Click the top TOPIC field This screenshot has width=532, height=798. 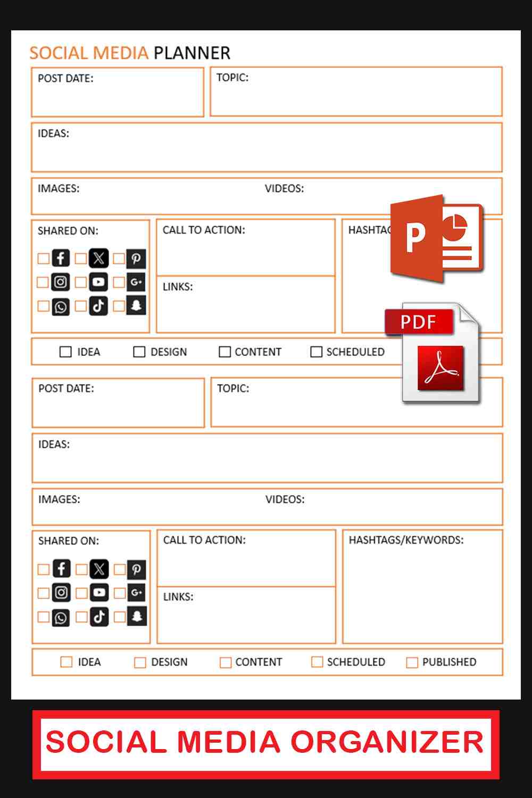coord(356,92)
